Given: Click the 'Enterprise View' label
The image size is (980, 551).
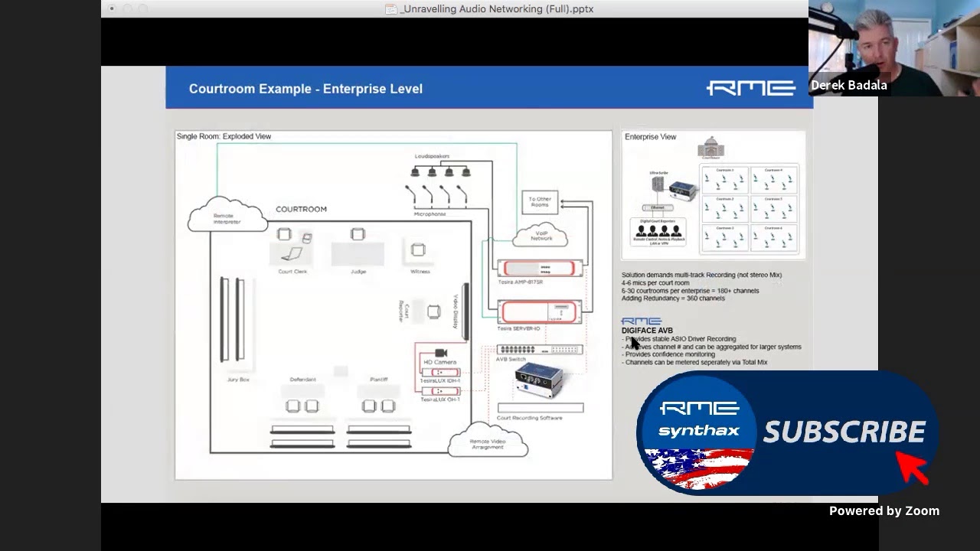Looking at the screenshot, I should [650, 137].
